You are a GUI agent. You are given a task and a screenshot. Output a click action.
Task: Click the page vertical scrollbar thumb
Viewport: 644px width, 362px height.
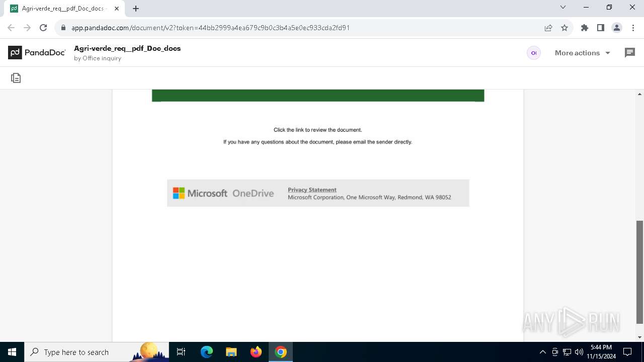pos(640,272)
